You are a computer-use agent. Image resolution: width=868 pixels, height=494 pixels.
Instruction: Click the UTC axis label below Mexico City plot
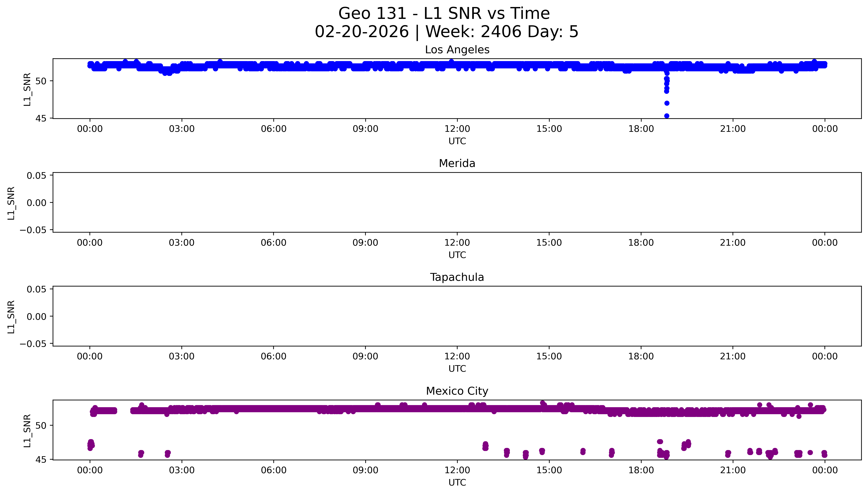point(457,482)
